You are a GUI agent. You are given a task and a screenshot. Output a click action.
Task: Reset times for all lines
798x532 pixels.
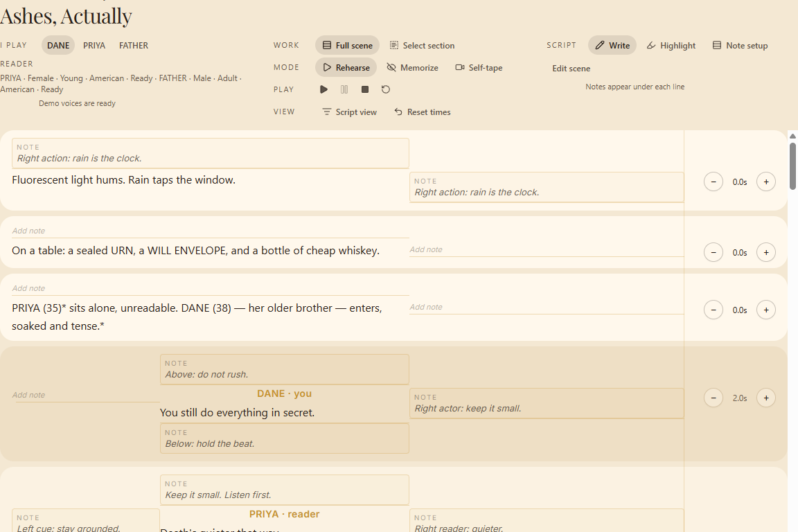[422, 112]
